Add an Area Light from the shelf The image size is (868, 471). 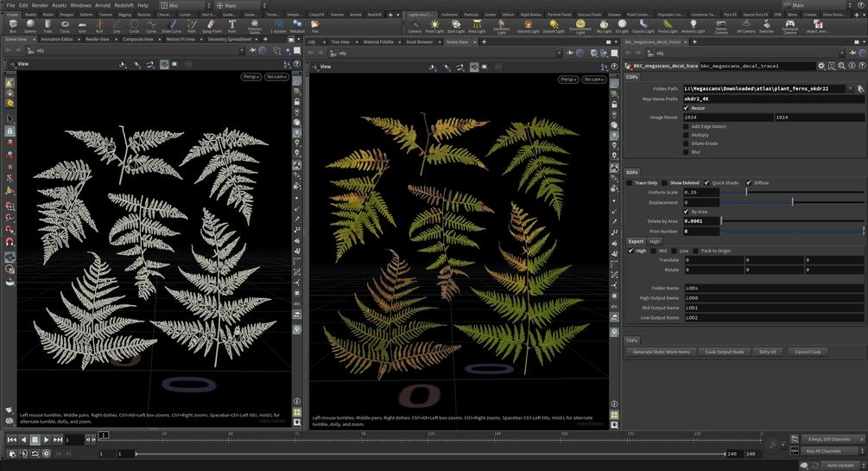coord(477,25)
